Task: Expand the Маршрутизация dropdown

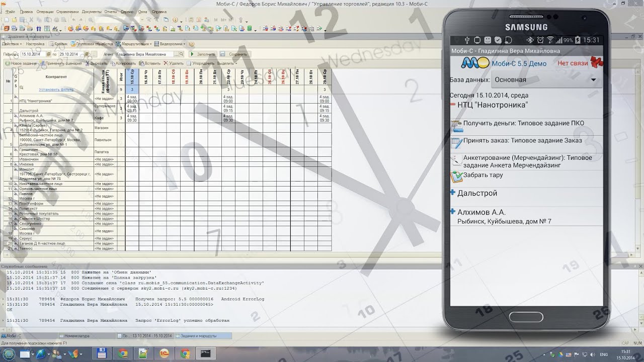Action: [x=135, y=44]
